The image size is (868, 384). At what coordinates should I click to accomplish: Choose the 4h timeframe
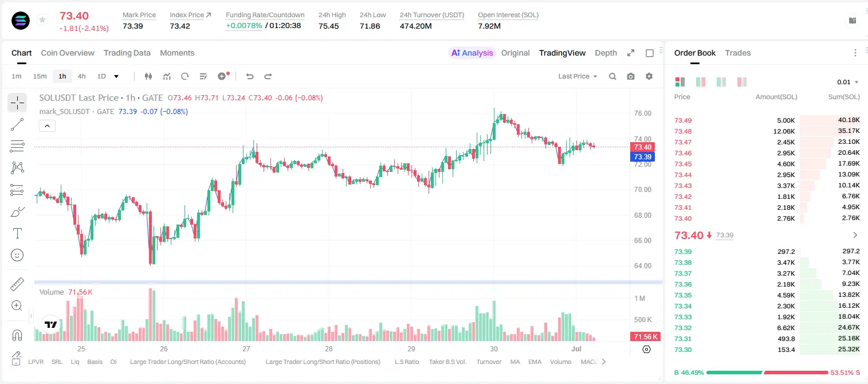pos(82,76)
